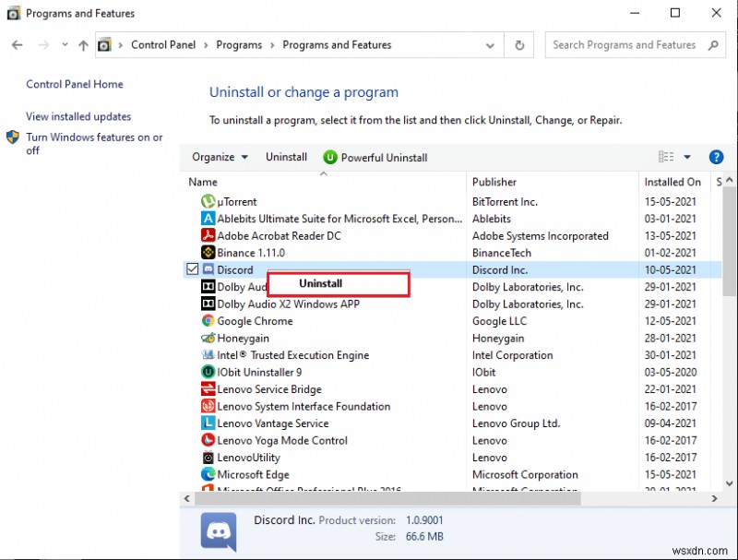Screen dimensions: 738x560
Task: Select the Microsoft Edge row
Action: pyautogui.click(x=452, y=474)
